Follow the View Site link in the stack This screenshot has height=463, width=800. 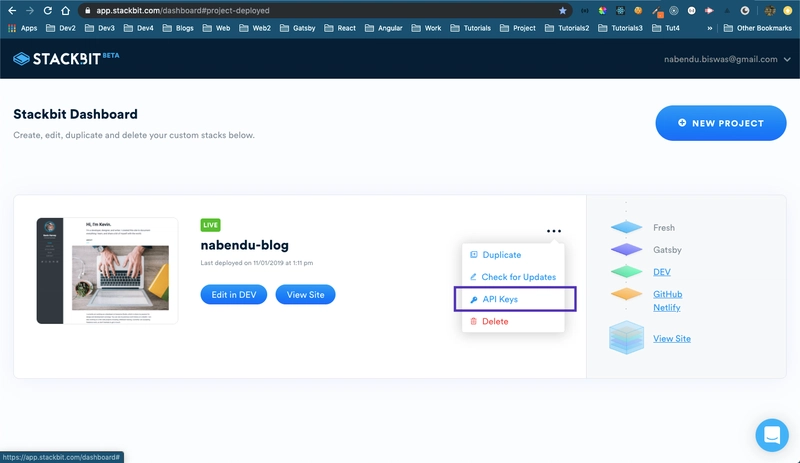point(671,338)
